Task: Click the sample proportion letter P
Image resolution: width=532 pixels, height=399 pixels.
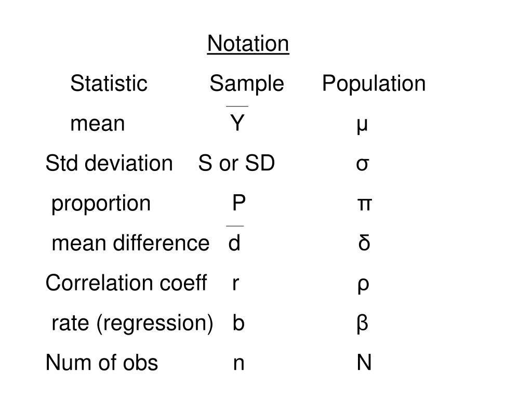Action: [x=239, y=203]
